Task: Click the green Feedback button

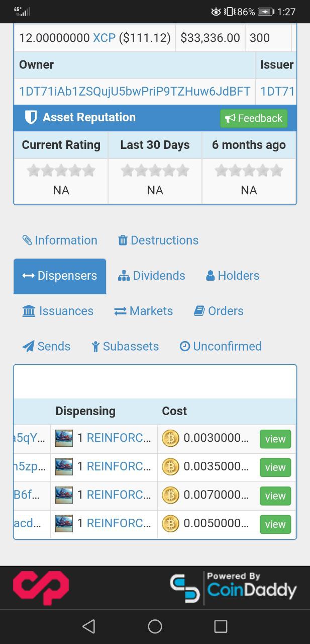Action: (x=254, y=118)
